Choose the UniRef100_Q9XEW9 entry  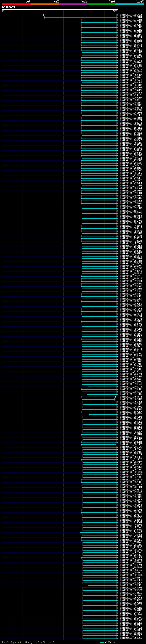pos(131,32)
